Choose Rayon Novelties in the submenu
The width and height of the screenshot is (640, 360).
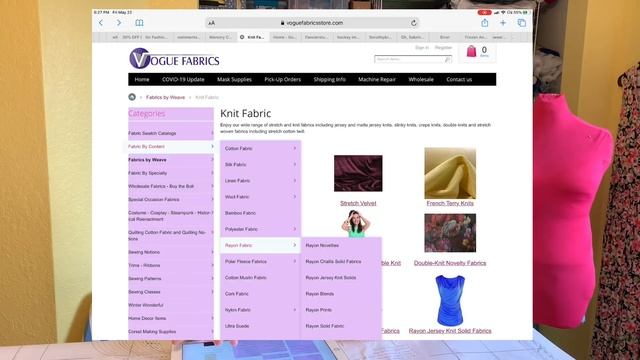coord(322,245)
